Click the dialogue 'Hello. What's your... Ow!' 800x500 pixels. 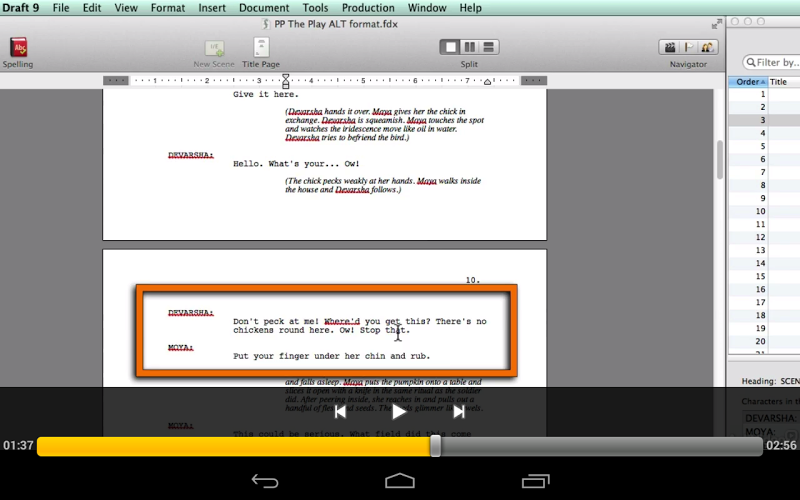coord(296,164)
